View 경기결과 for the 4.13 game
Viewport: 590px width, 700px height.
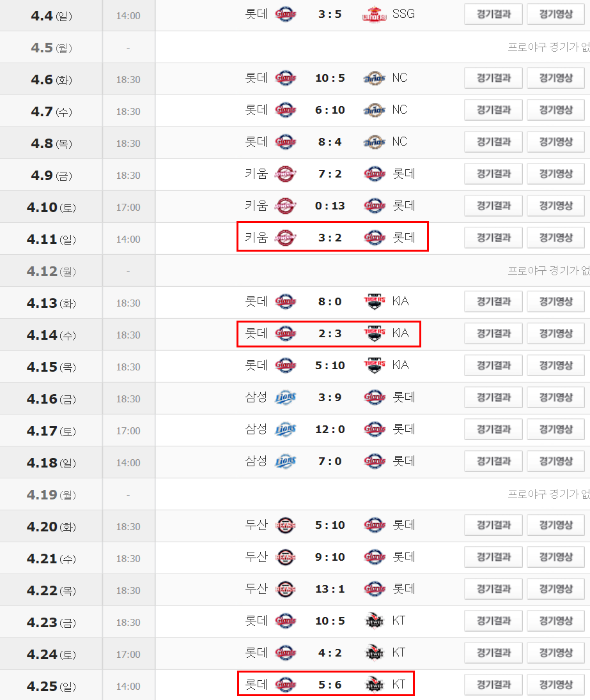[x=493, y=301]
